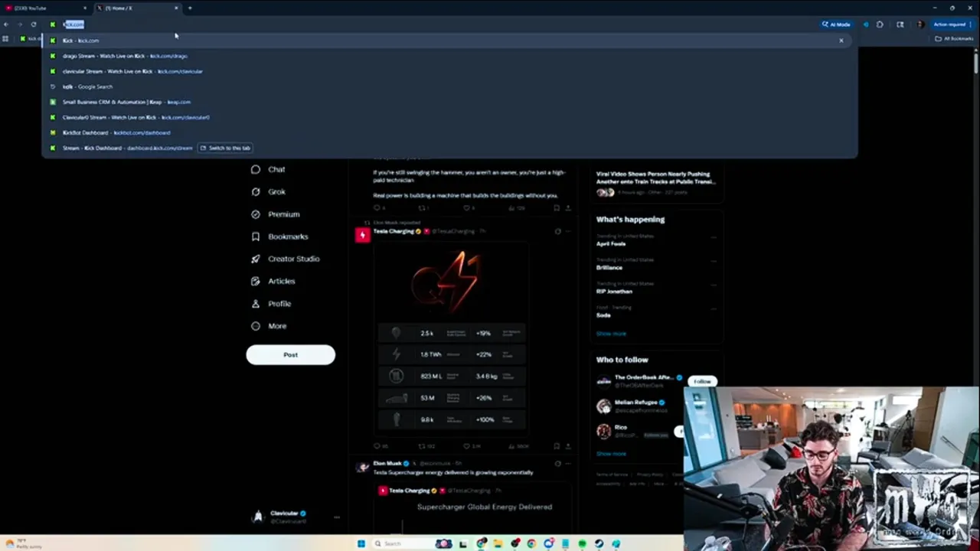Screen dimensions: 980x551
Task: Open File Explorer from the taskbar
Action: click(x=498, y=543)
